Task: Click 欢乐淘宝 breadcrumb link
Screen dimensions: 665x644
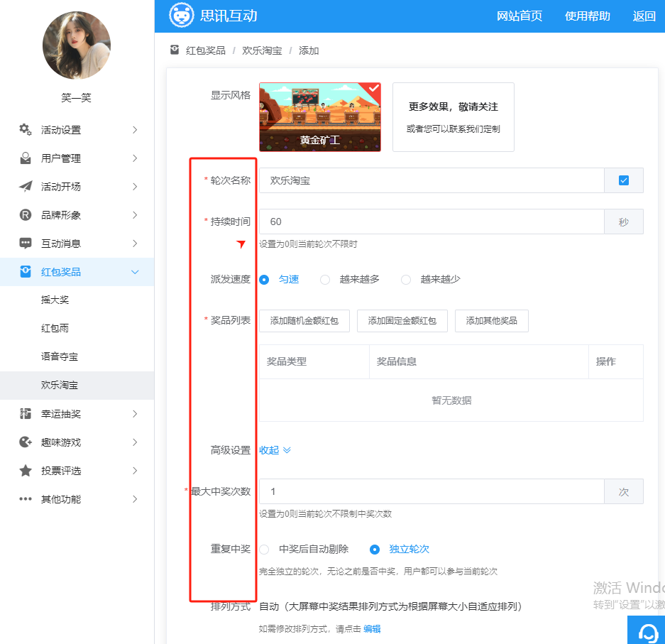Action: point(262,50)
